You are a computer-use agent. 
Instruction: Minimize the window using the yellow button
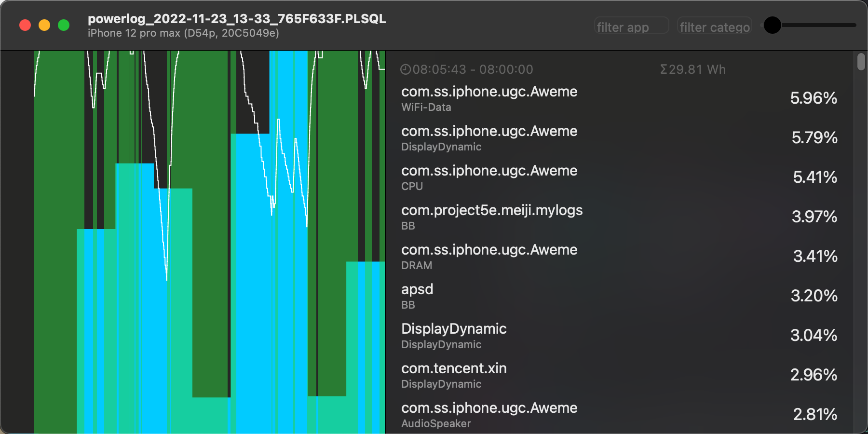(x=44, y=25)
